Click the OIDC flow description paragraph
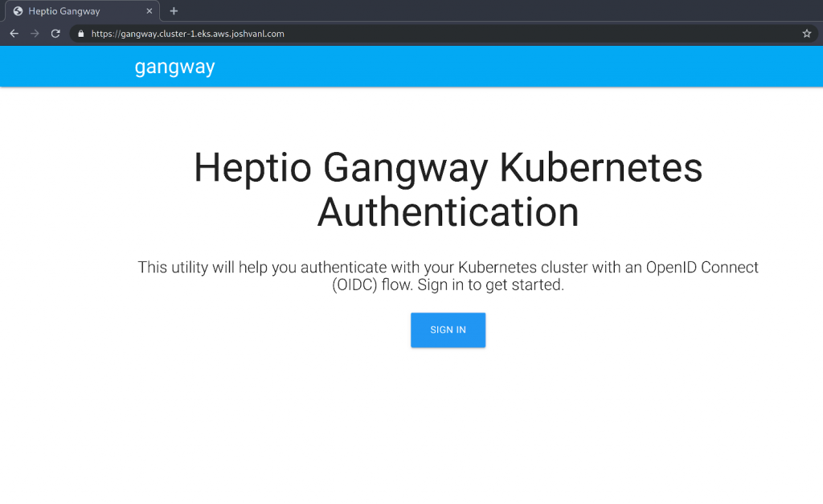The image size is (823, 504). click(448, 276)
